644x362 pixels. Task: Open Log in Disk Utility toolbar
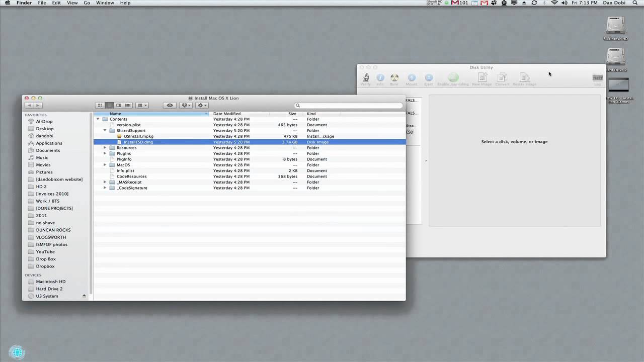[x=598, y=77]
